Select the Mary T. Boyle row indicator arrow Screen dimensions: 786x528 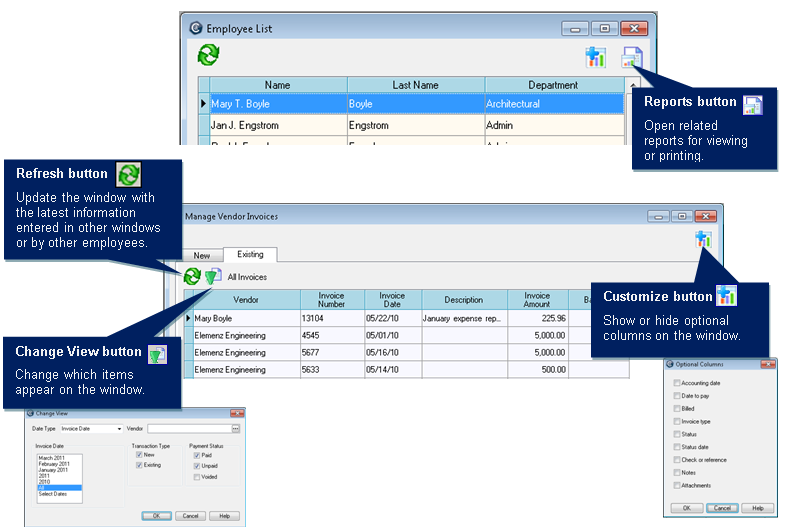pos(204,103)
